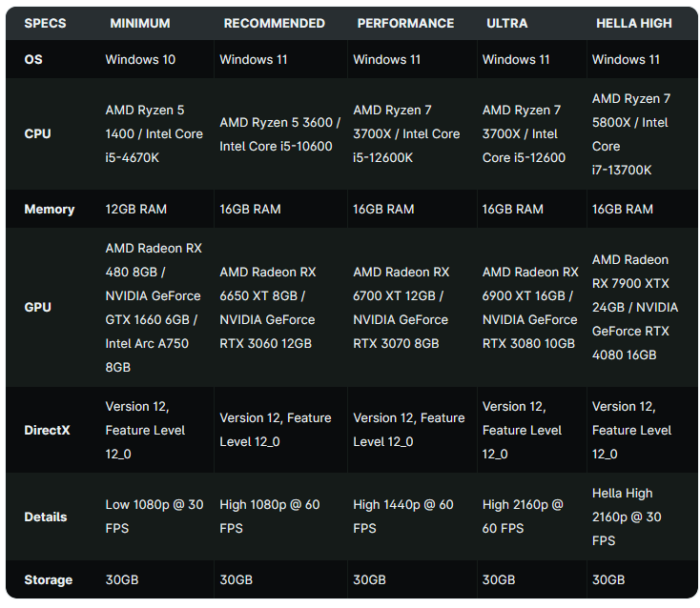Image resolution: width=700 pixels, height=608 pixels.
Task: Click 30GB in the Recommended column
Action: click(237, 580)
